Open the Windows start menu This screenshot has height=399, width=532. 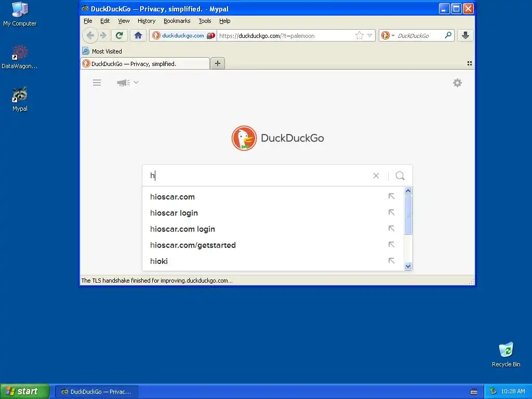coord(25,391)
